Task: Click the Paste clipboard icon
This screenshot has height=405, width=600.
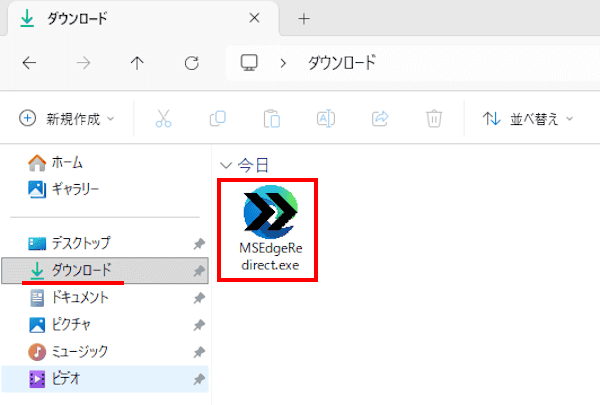Action: point(271,119)
